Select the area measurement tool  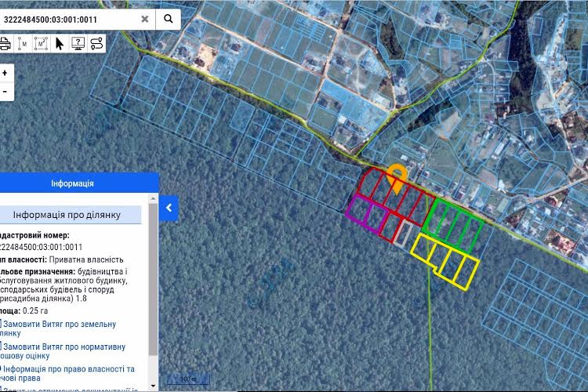tap(42, 44)
